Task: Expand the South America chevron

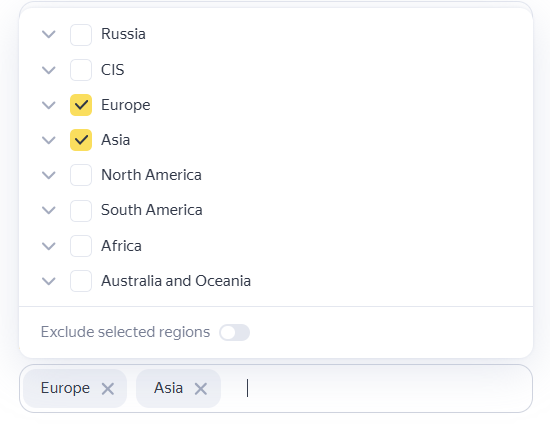Action: (49, 210)
